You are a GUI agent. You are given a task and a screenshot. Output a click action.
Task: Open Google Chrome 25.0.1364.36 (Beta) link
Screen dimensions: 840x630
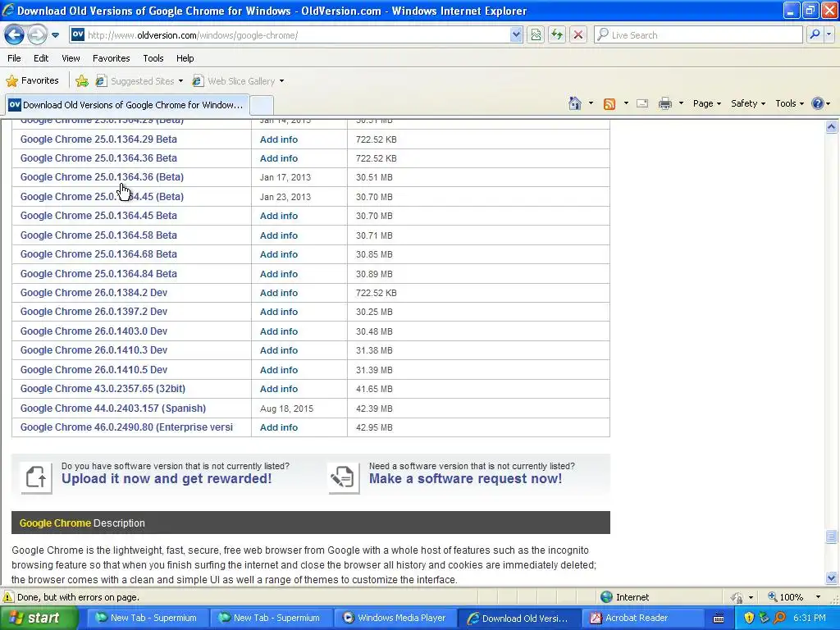point(102,177)
